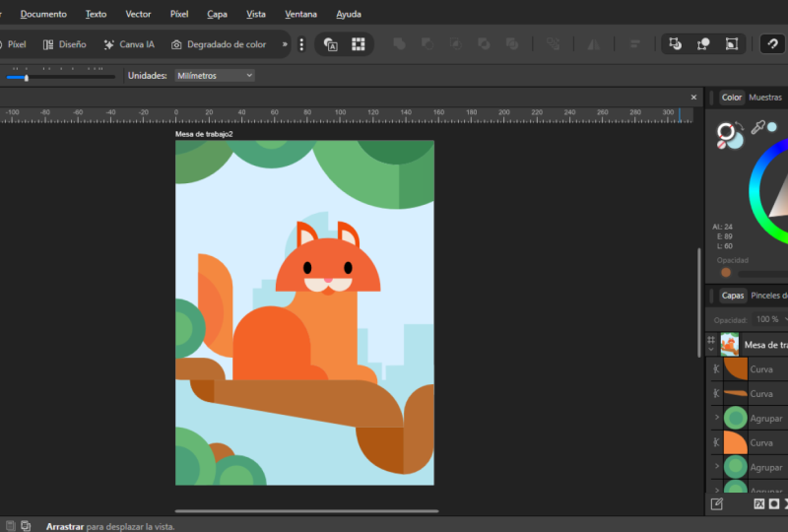Click the mask layer icon

coord(774,503)
